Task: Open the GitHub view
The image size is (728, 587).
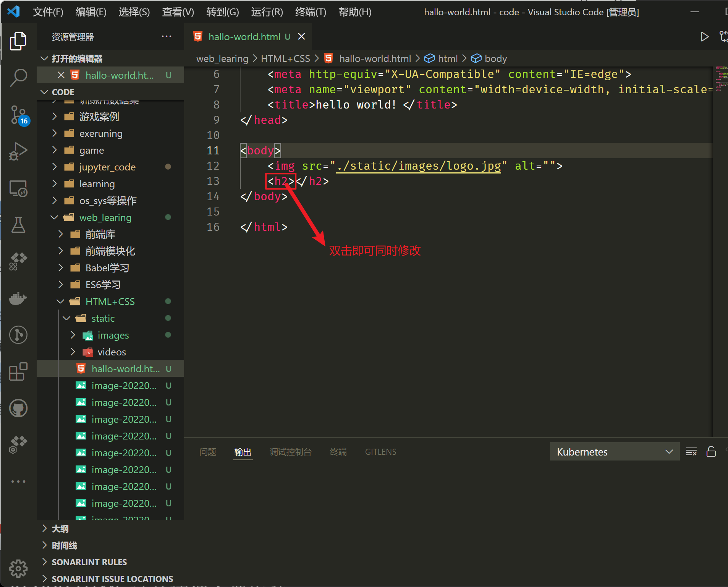Action: 18,408
